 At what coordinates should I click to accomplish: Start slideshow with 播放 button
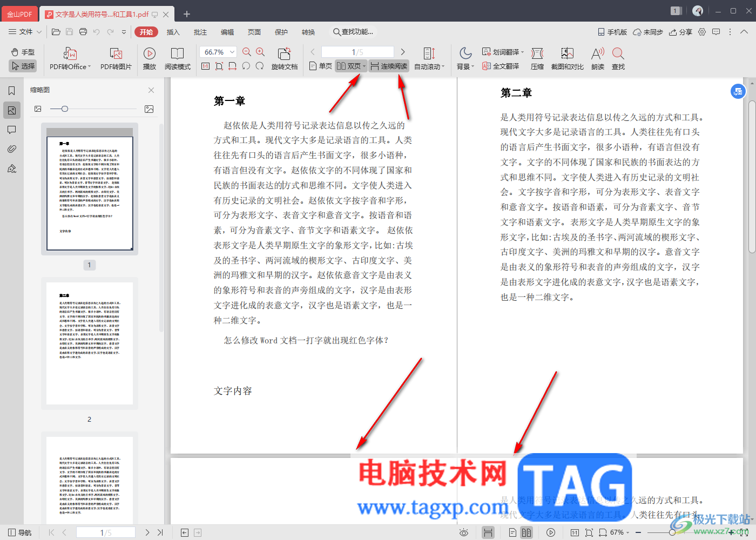pyautogui.click(x=150, y=59)
